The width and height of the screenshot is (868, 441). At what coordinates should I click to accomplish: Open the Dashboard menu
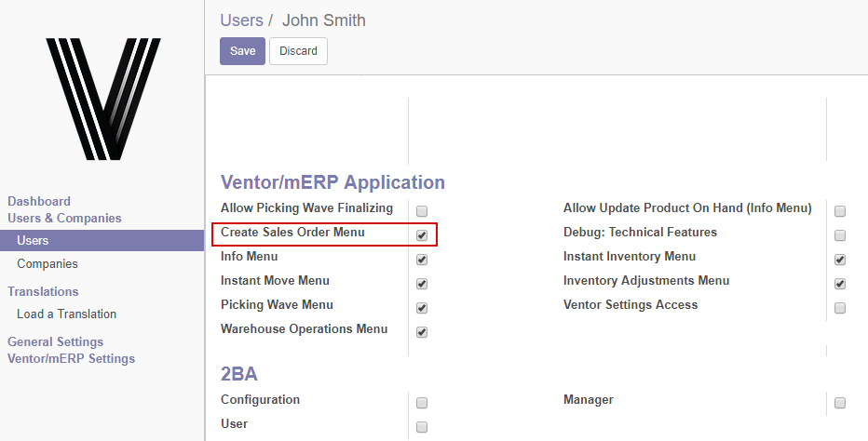(x=39, y=201)
